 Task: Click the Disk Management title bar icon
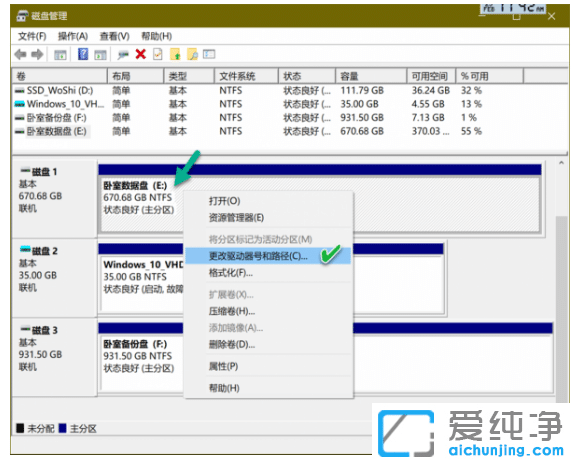click(x=22, y=15)
